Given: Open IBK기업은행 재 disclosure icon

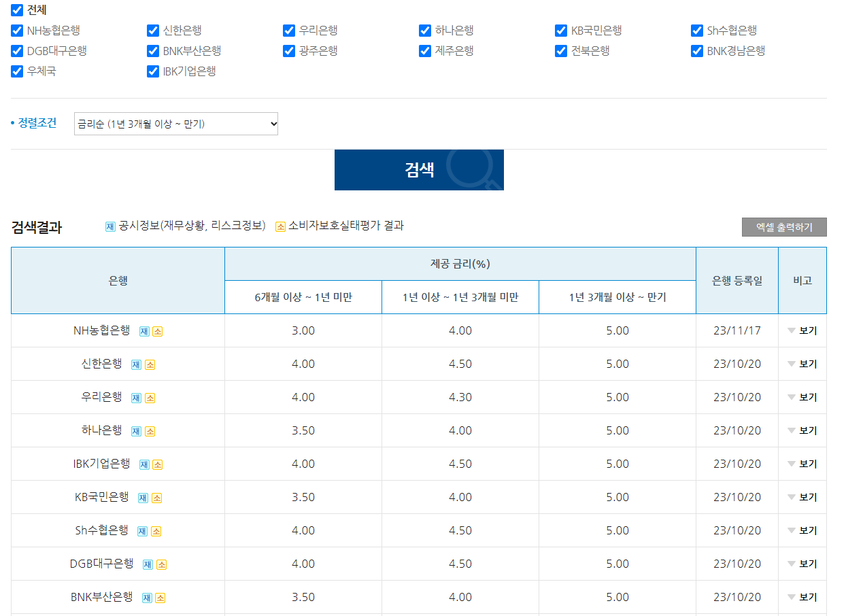Looking at the screenshot, I should click(144, 464).
